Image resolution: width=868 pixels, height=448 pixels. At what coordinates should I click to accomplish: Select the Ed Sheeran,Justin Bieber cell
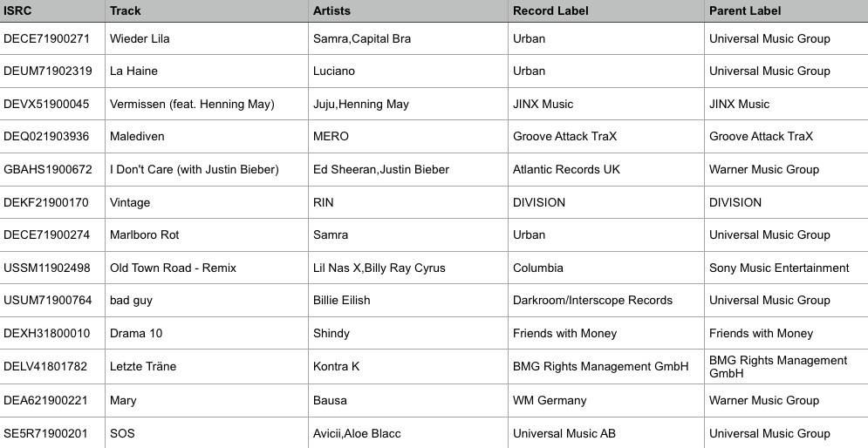coord(381,169)
